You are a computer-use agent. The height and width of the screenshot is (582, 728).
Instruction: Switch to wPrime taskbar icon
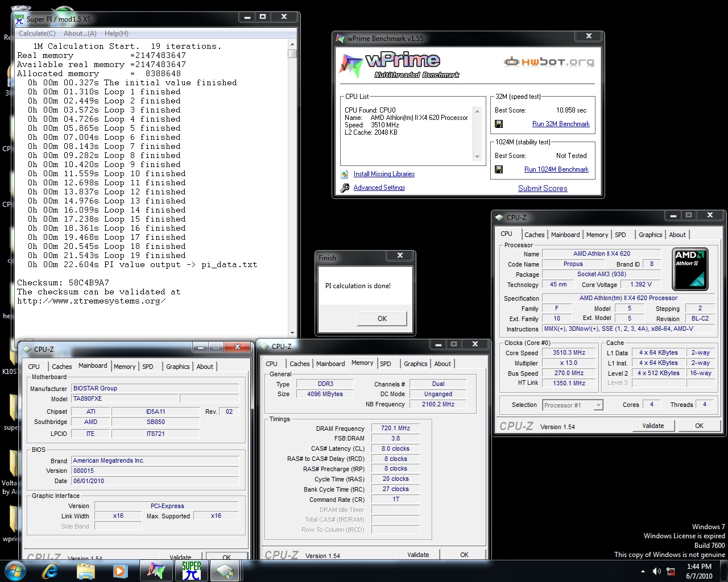(156, 571)
